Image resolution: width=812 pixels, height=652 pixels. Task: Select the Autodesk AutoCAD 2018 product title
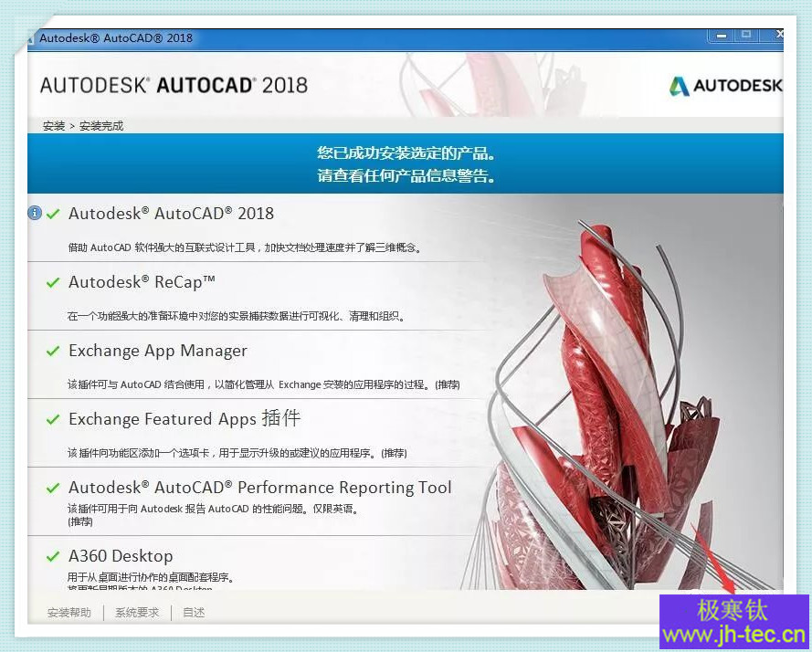point(171,214)
